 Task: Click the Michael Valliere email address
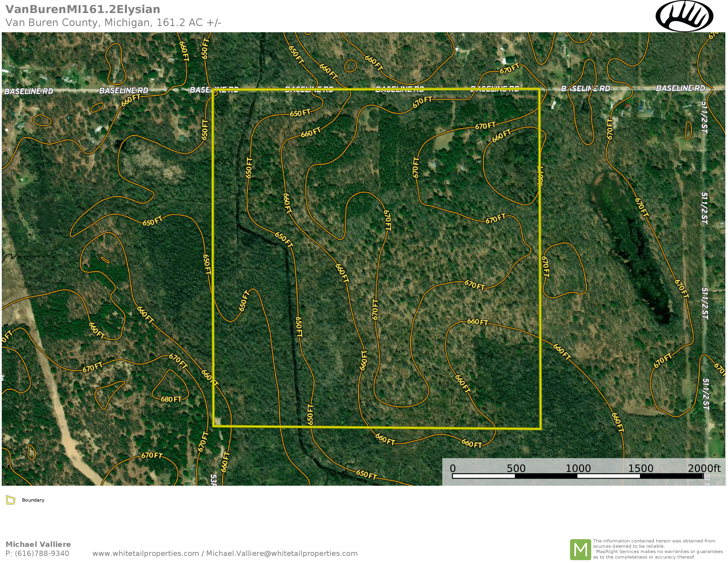[282, 553]
